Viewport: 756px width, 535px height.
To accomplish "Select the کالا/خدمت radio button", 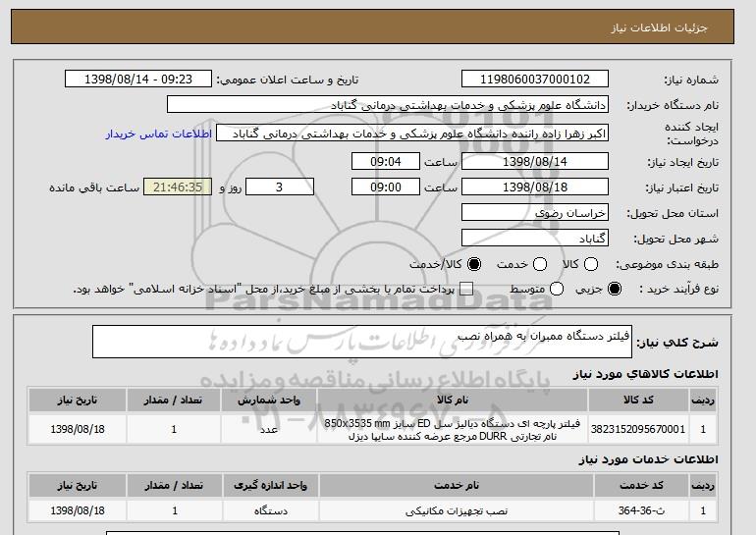I will pos(474,264).
